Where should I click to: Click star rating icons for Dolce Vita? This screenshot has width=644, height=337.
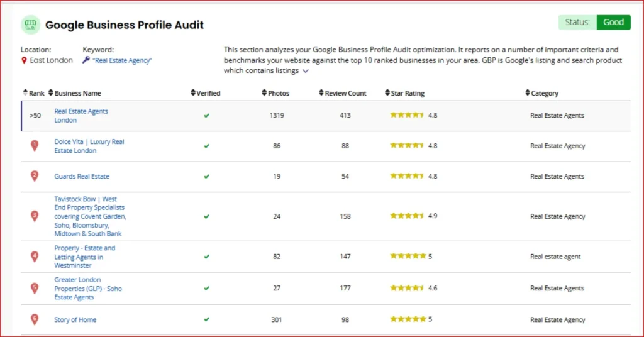pyautogui.click(x=407, y=145)
